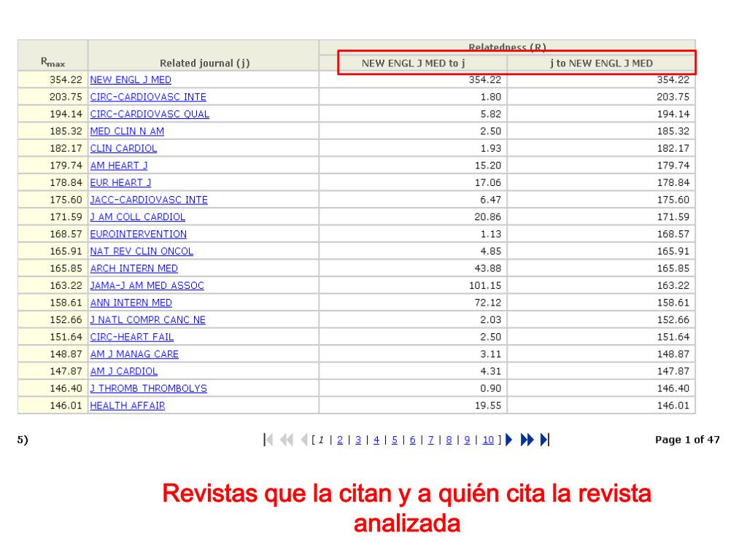This screenshot has height=560, width=747.
Task: Open HEALTH AFFAIR journal link
Action: pyautogui.click(x=127, y=405)
